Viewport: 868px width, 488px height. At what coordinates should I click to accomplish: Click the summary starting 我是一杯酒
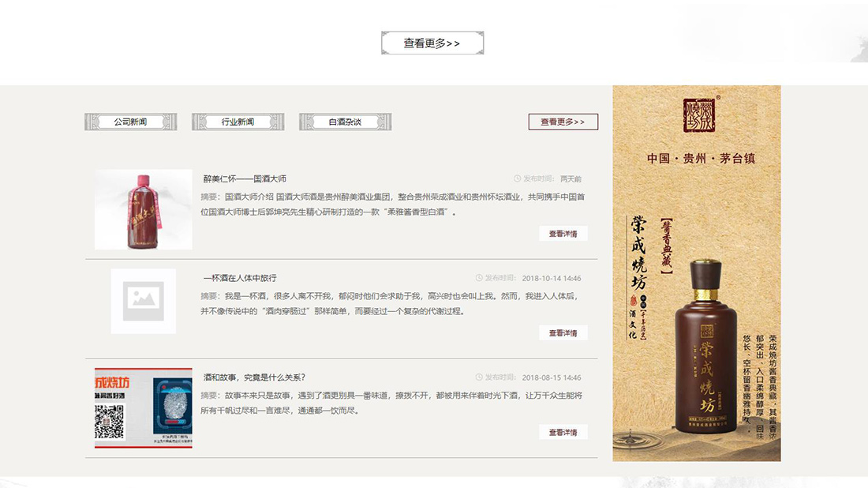pyautogui.click(x=389, y=303)
